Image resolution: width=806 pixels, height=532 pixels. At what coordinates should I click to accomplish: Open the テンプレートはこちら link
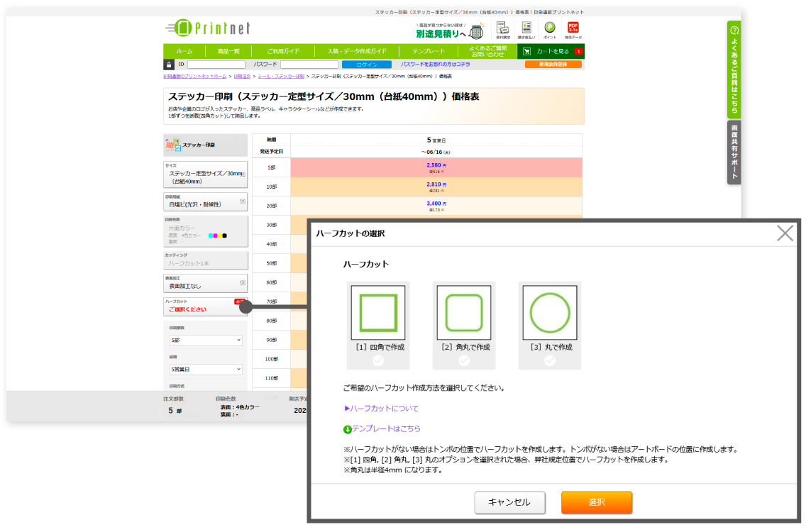[x=386, y=428]
